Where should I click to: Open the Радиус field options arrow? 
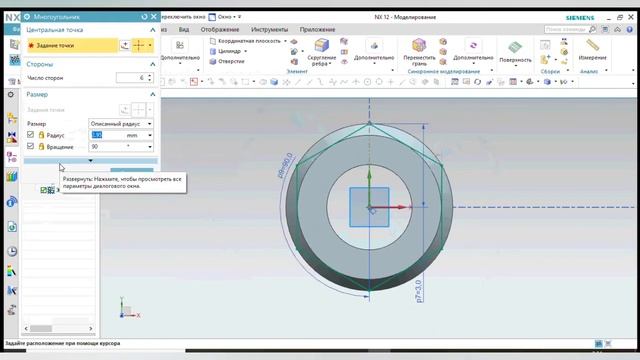(x=150, y=135)
